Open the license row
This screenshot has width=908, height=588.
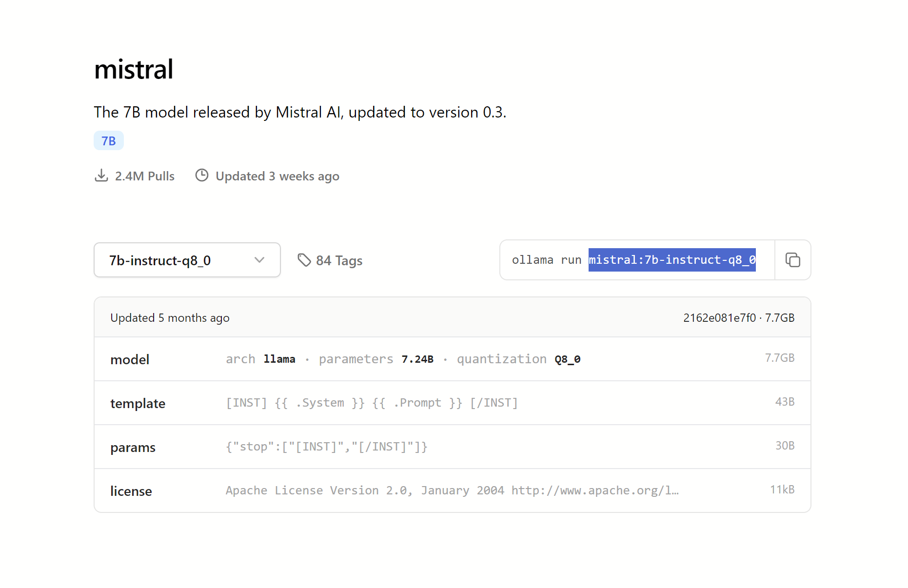click(453, 490)
